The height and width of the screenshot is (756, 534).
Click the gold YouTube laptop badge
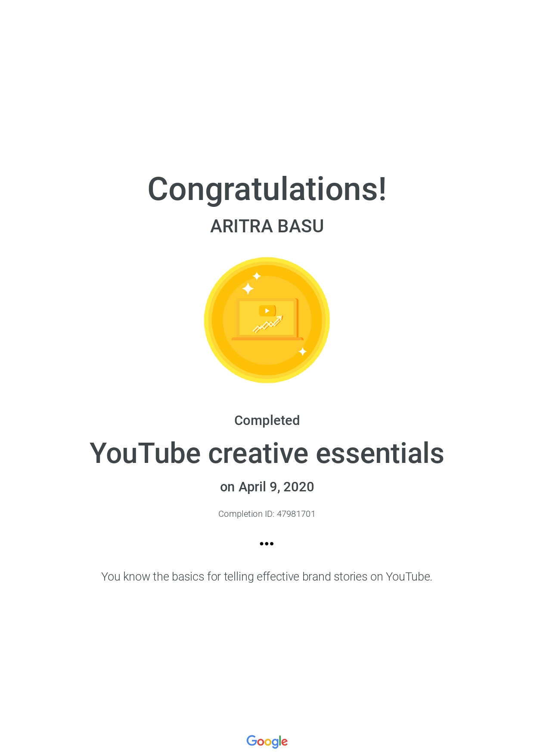[267, 320]
